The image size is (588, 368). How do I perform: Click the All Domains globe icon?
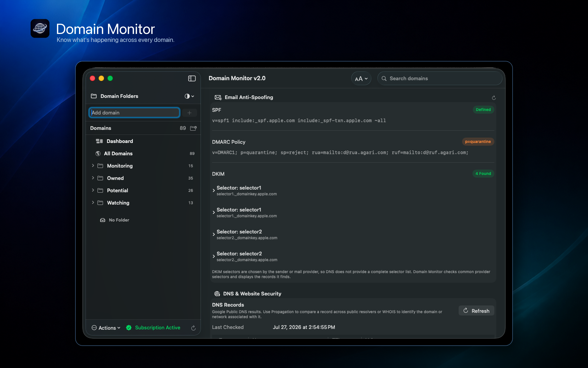[98, 154]
